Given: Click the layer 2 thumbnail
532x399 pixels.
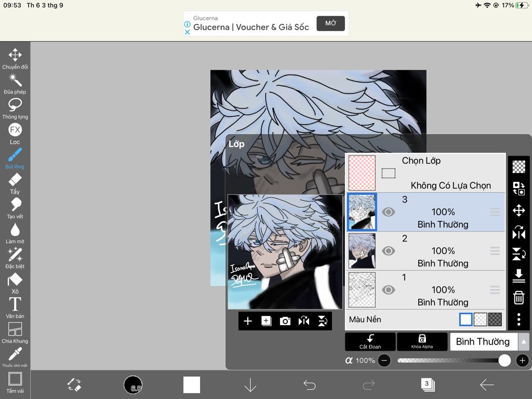Looking at the screenshot, I should [362, 251].
